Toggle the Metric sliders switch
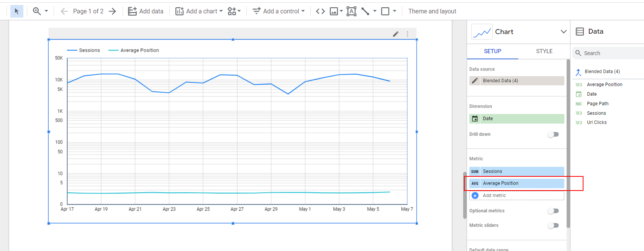This screenshot has height=251, width=644. coord(553,225)
